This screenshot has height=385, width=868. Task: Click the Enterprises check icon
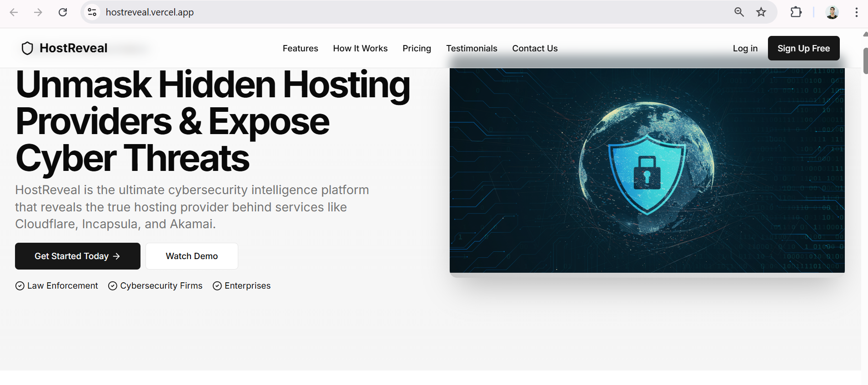pos(217,286)
